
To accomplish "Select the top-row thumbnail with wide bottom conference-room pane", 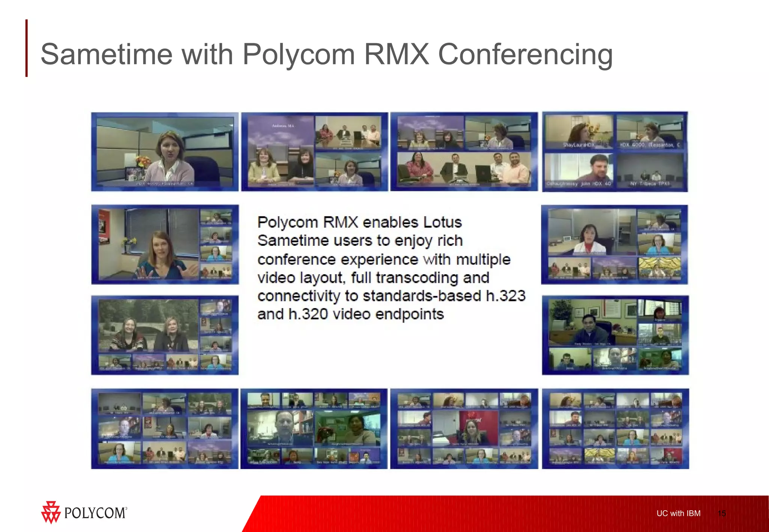I will tap(464, 152).
